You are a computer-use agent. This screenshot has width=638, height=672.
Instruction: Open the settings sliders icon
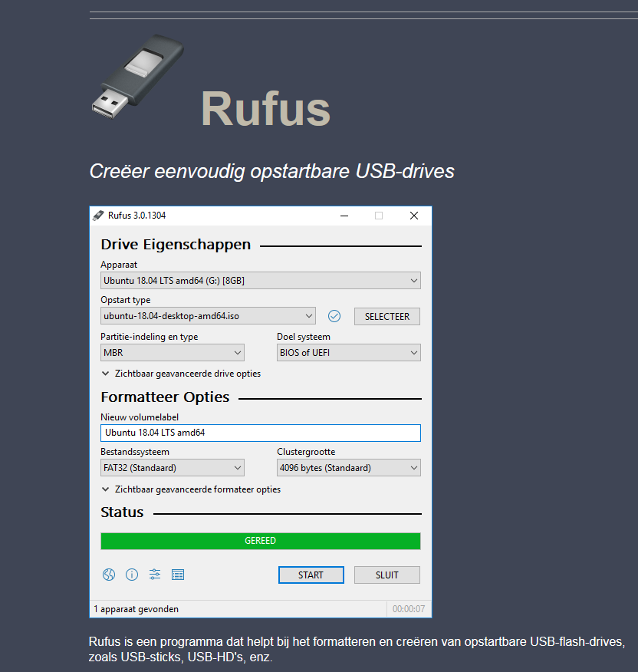tap(155, 575)
